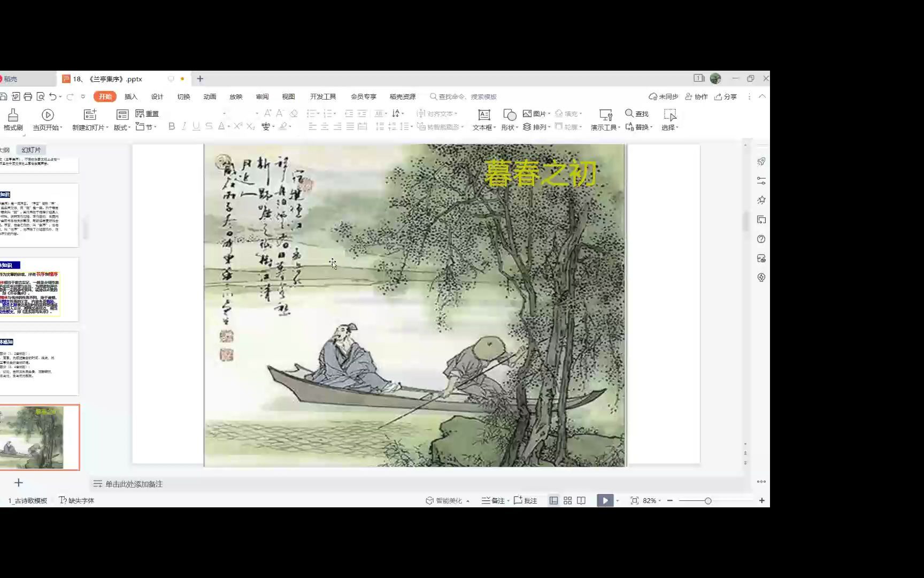Toggle italic formatting

pos(184,126)
